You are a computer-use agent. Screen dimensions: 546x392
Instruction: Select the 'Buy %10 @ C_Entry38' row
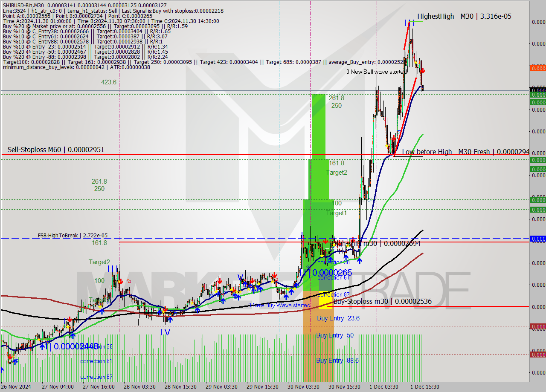(x=87, y=31)
